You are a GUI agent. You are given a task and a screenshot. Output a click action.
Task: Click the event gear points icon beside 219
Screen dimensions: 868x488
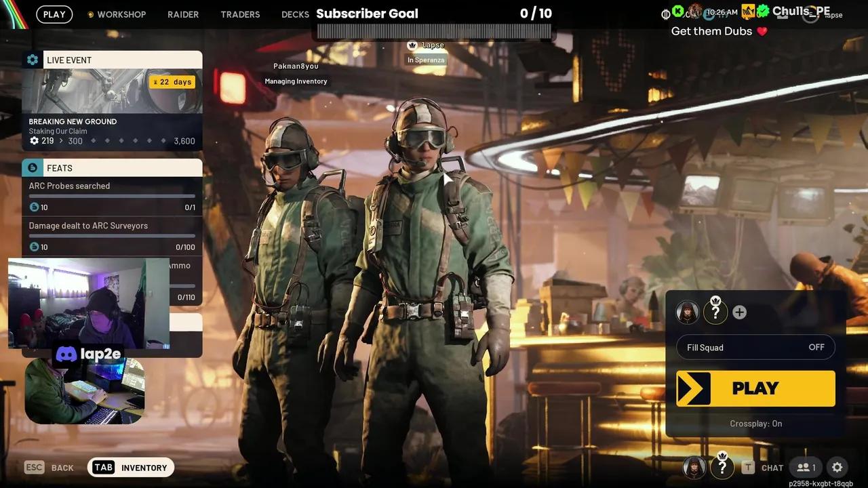[x=34, y=141]
